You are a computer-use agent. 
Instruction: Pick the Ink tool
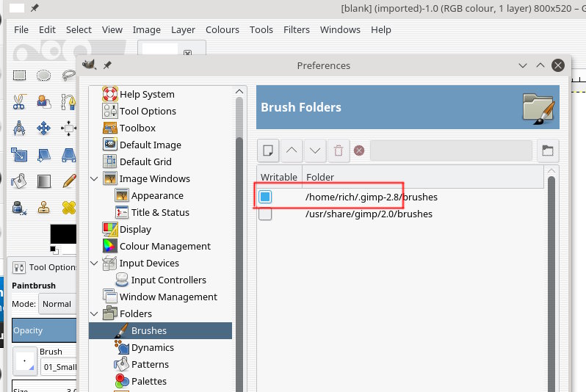(19, 208)
